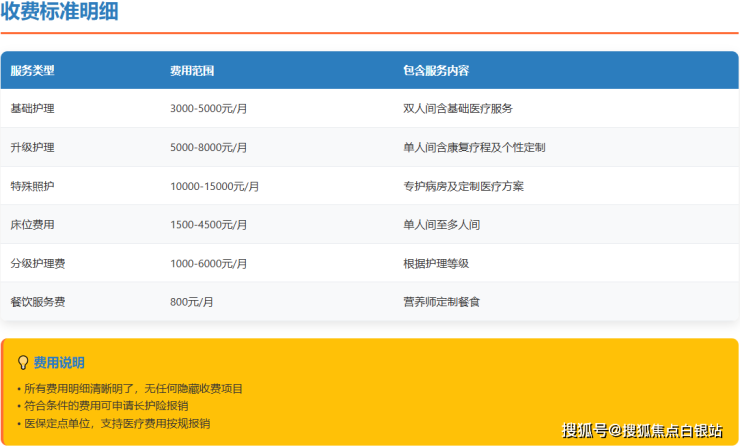Click the lightbulb icon beside 费用说明
The width and height of the screenshot is (740, 447).
[x=23, y=363]
